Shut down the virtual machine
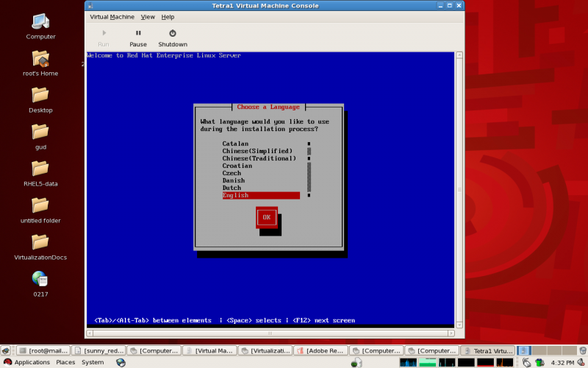 click(173, 38)
